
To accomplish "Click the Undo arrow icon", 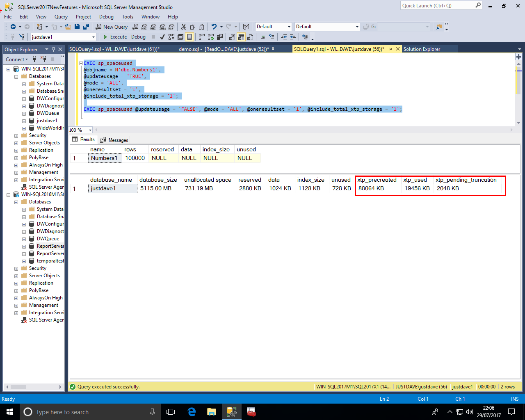I will pos(214,27).
